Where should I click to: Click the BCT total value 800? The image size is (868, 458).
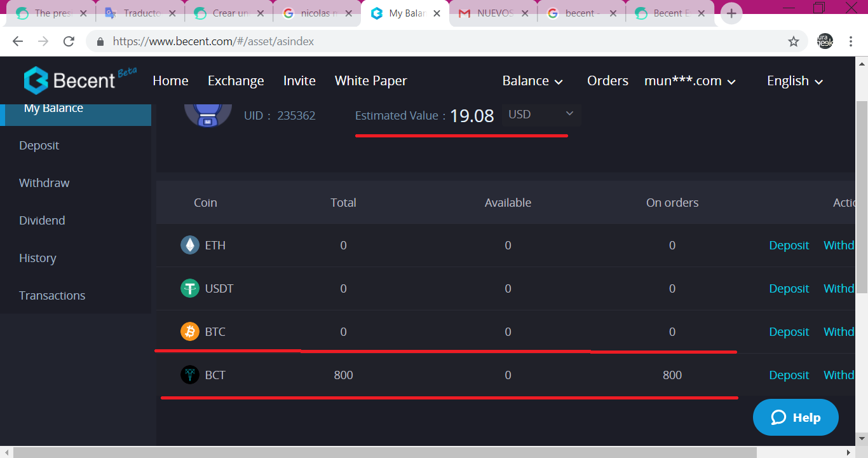(x=343, y=375)
